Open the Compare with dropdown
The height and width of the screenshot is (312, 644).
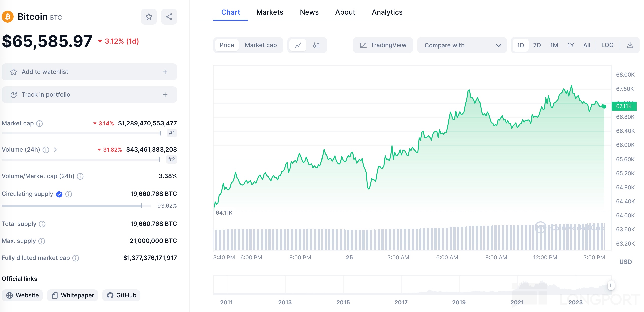[462, 45]
